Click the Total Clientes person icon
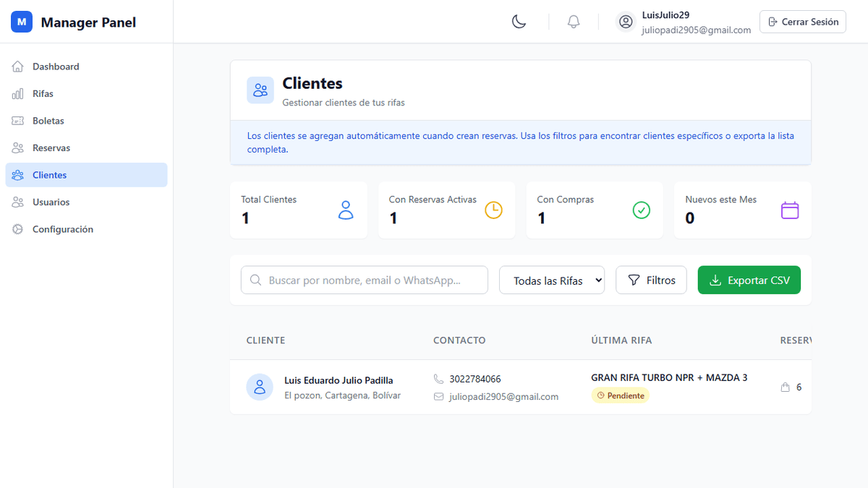The image size is (868, 488). [x=346, y=210]
